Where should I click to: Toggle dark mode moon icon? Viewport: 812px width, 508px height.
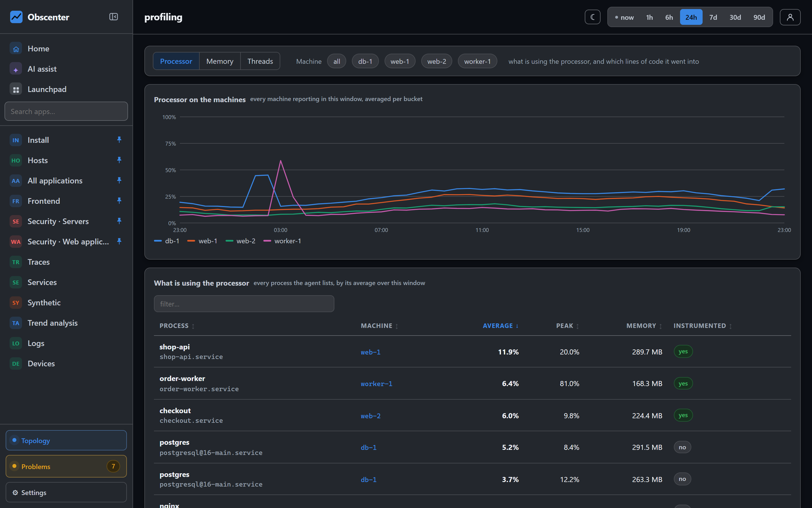[x=593, y=17]
